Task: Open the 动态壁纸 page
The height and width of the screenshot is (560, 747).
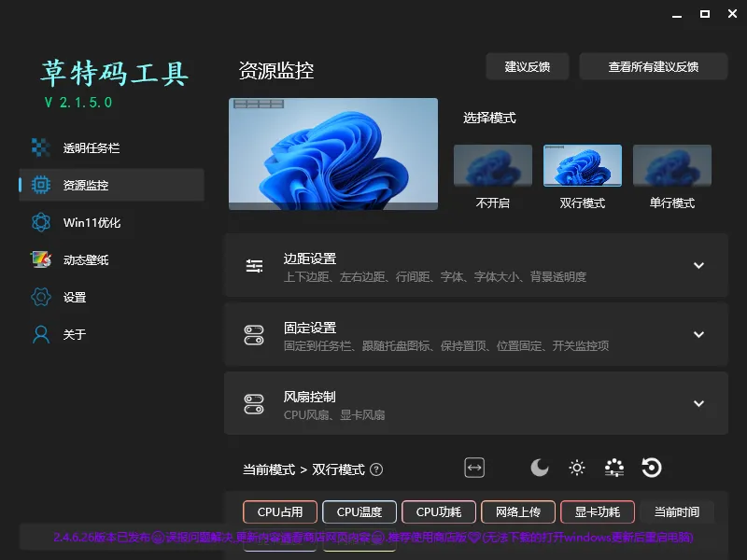Action: (111, 259)
